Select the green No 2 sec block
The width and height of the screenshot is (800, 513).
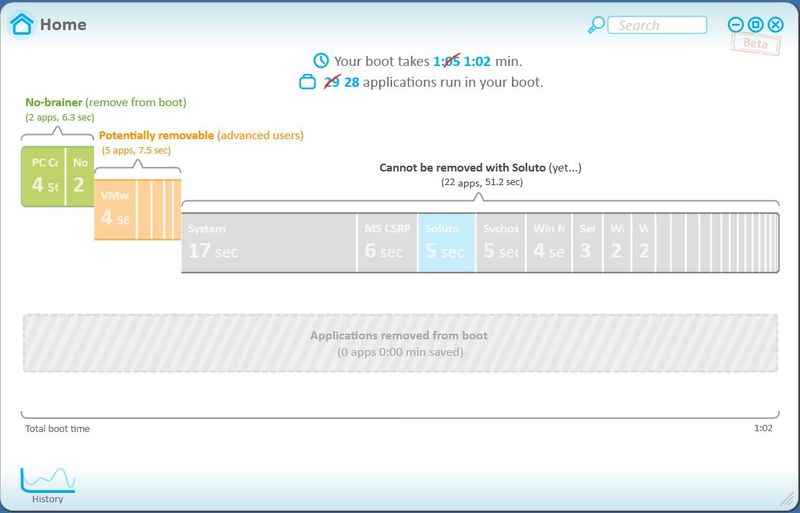pyautogui.click(x=80, y=176)
